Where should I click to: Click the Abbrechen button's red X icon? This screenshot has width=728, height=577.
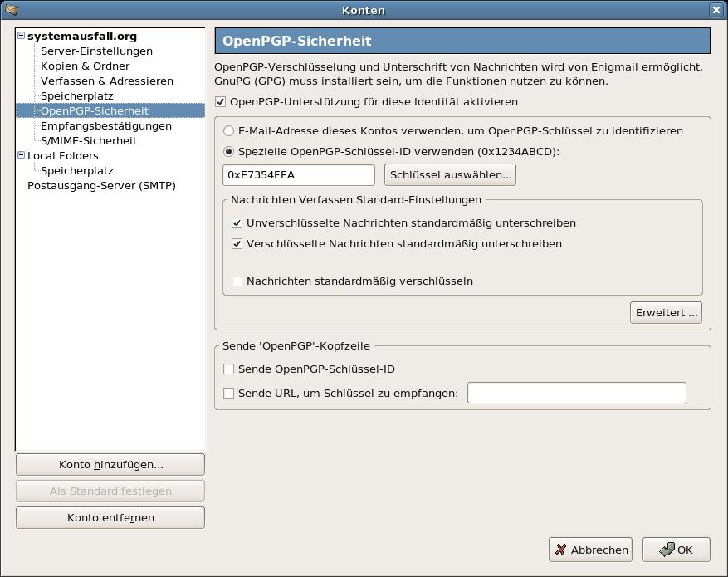[560, 550]
